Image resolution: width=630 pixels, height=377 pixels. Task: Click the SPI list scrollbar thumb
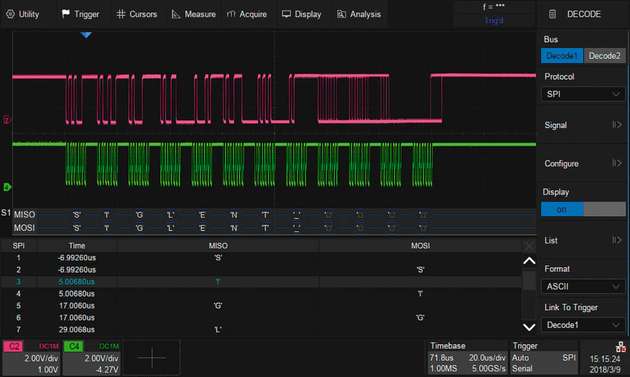coord(529,281)
